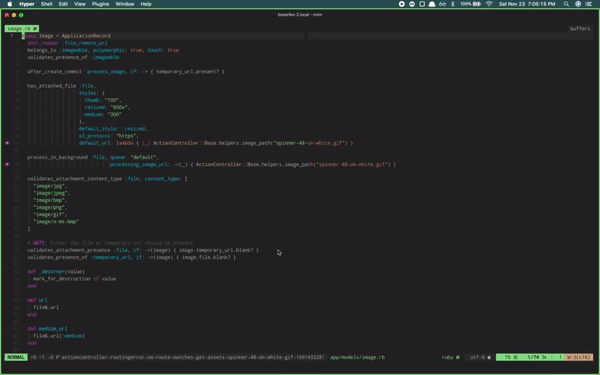Click validates_presence_of :temporary_url line
Viewport: 600px width, 375px height.
coord(132,257)
